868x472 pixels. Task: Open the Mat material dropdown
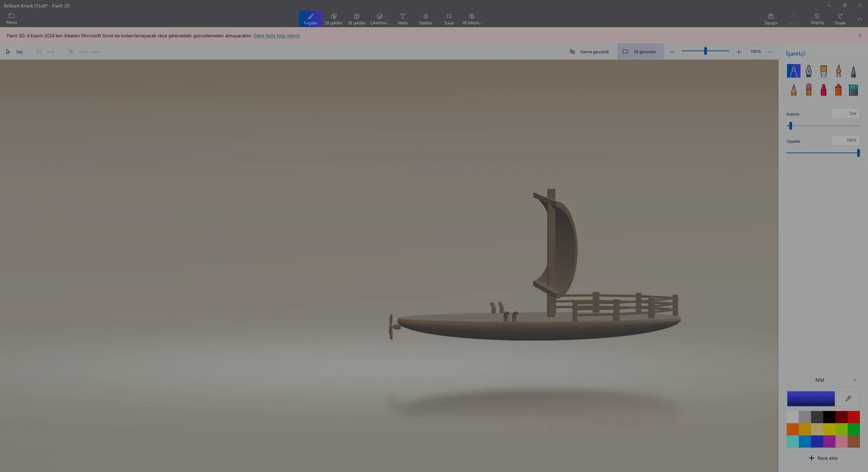click(823, 380)
